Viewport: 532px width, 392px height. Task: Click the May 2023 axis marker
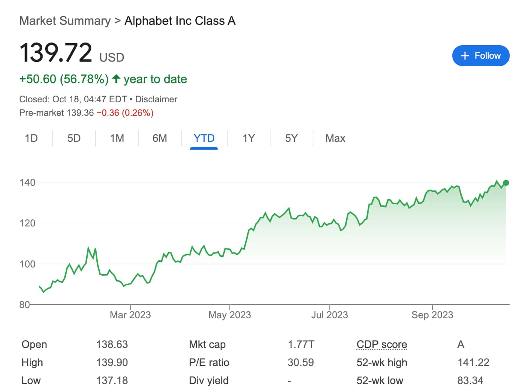(x=230, y=315)
